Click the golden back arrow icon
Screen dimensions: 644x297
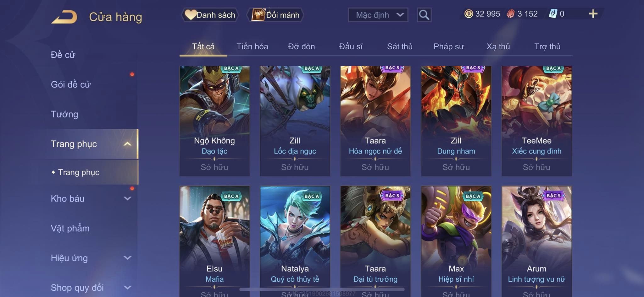64,17
